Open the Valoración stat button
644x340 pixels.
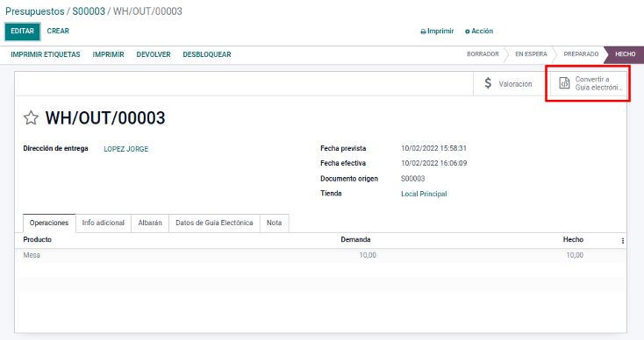click(x=509, y=83)
